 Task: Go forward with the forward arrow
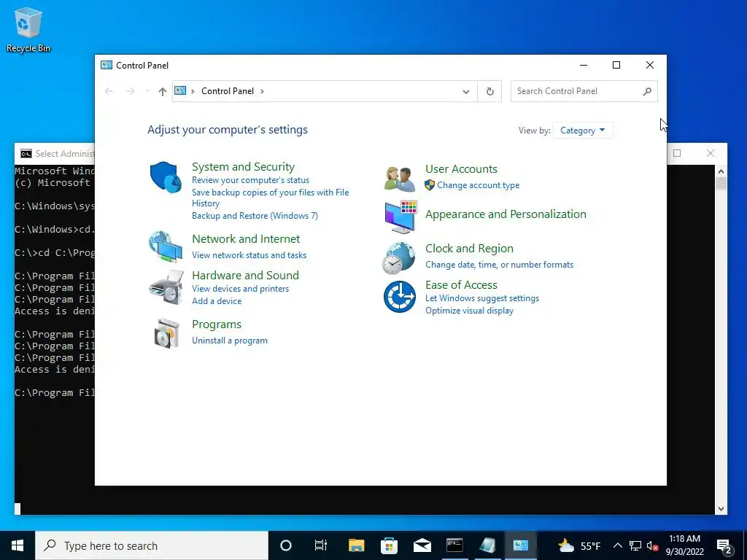coord(130,91)
